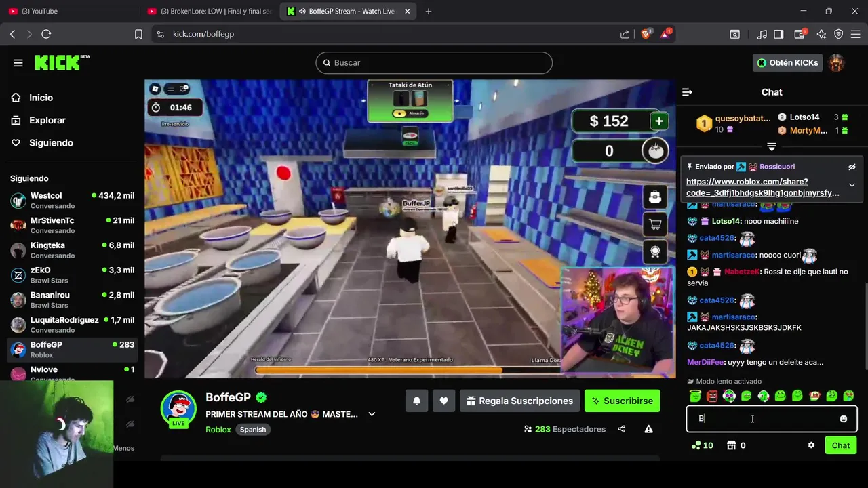Open Brave Wallet icon
This screenshot has width=868, height=488.
point(800,34)
